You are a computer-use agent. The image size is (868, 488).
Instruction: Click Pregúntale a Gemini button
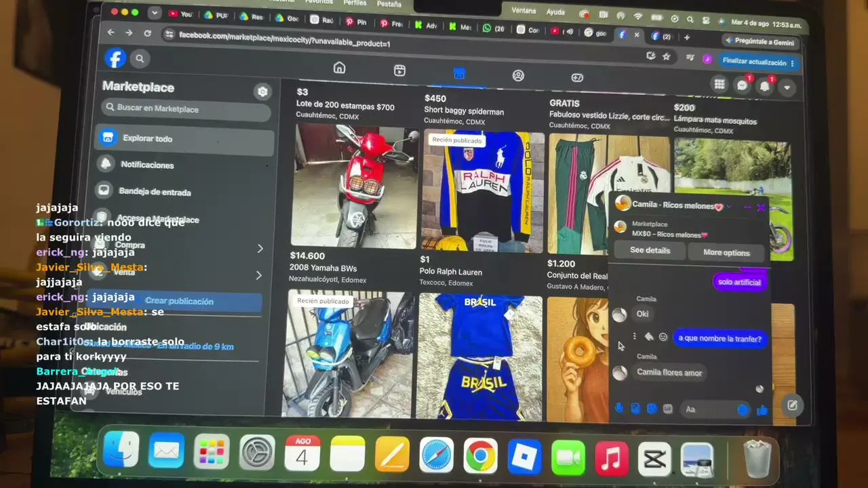759,42
